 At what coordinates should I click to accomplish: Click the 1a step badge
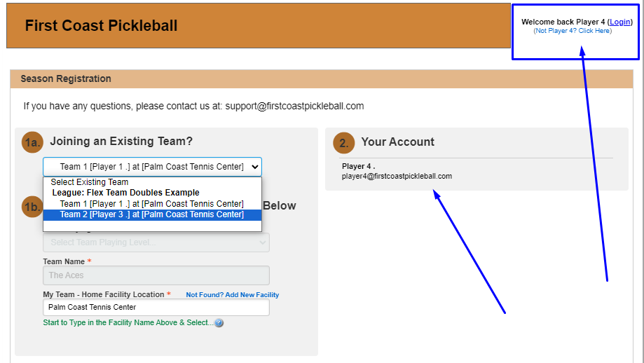pyautogui.click(x=32, y=142)
